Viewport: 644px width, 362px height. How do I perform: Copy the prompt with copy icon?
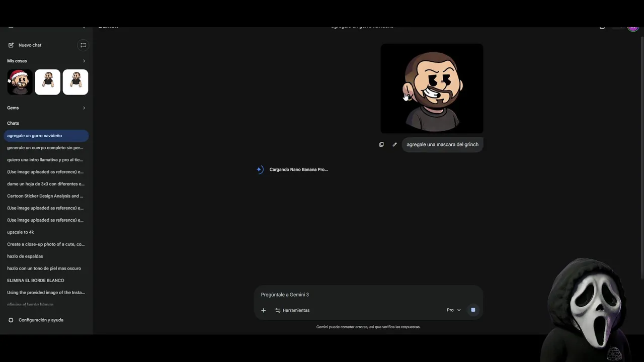(x=381, y=144)
